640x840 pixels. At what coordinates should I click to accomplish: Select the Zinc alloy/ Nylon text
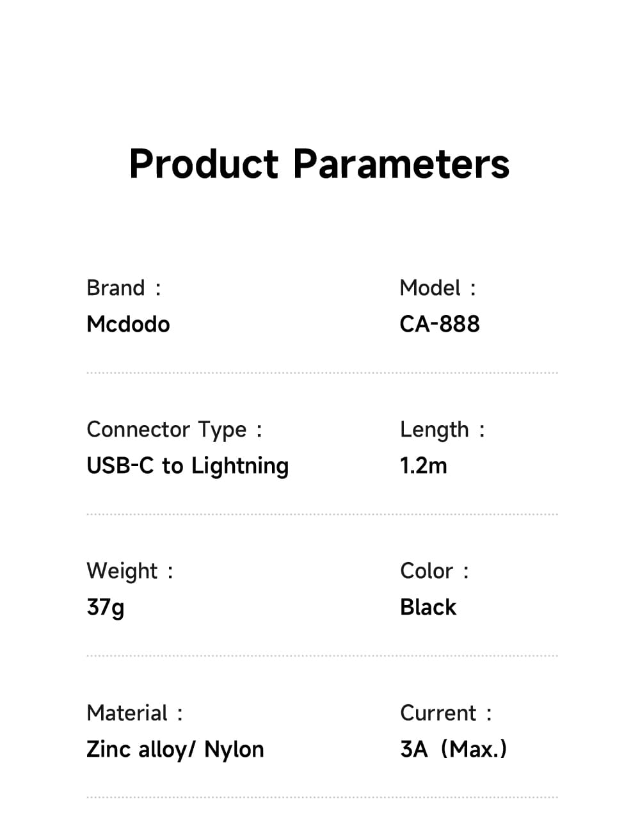coord(175,750)
